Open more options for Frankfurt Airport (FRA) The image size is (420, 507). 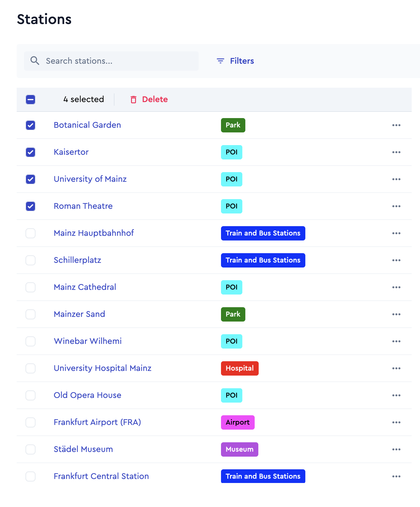pos(396,422)
